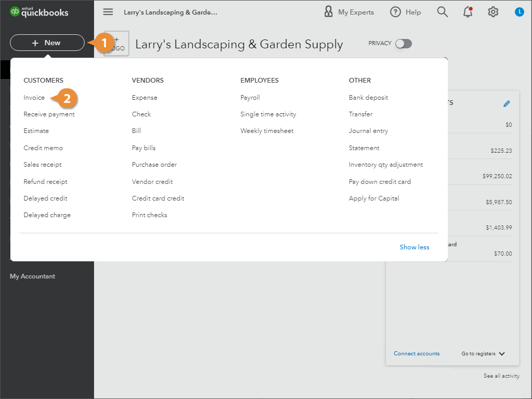532x399 pixels.
Task: Toggle the Privacy switch
Action: pyautogui.click(x=403, y=44)
